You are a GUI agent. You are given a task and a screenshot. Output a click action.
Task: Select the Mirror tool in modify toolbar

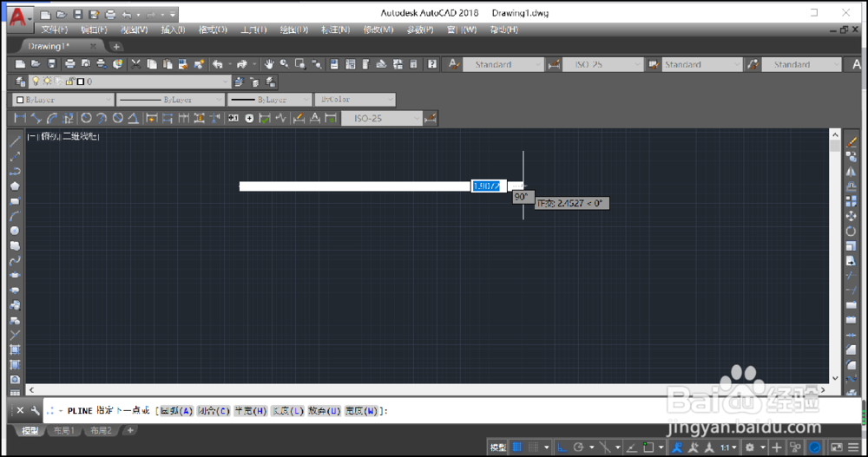pyautogui.click(x=851, y=172)
